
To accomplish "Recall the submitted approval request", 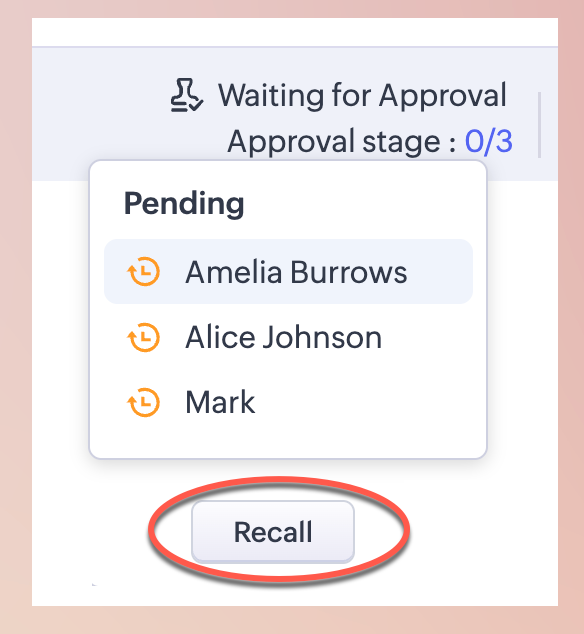I will pos(273,532).
